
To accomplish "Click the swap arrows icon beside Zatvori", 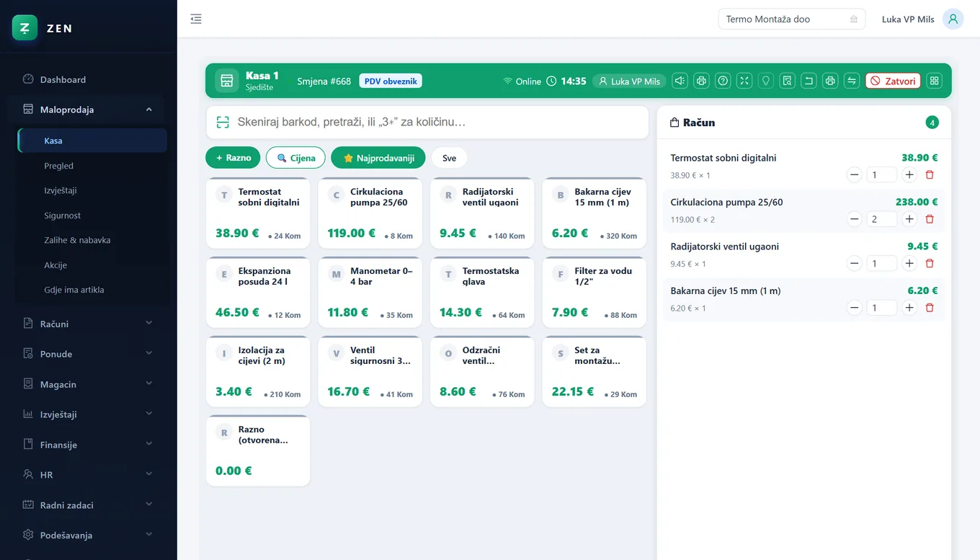I will click(x=852, y=81).
